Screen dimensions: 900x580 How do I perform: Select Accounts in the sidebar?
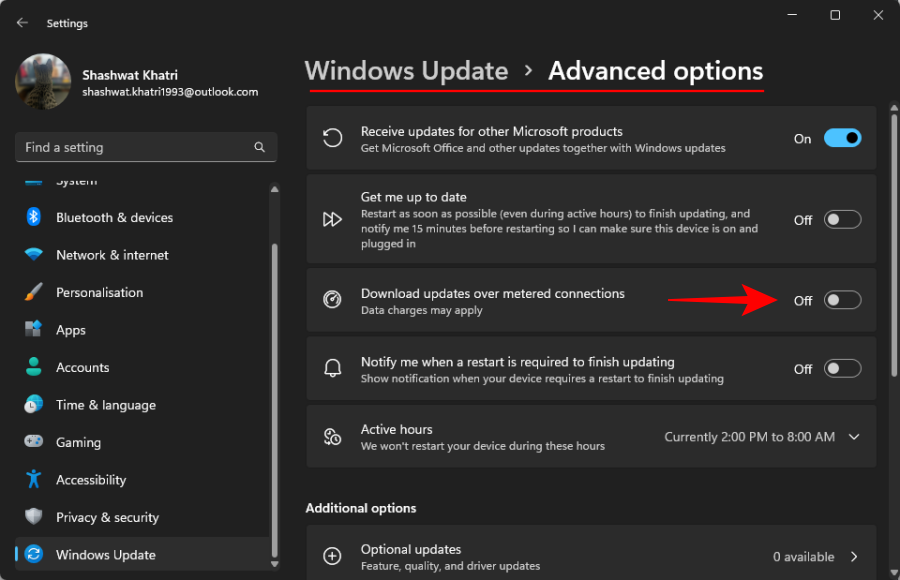(82, 367)
